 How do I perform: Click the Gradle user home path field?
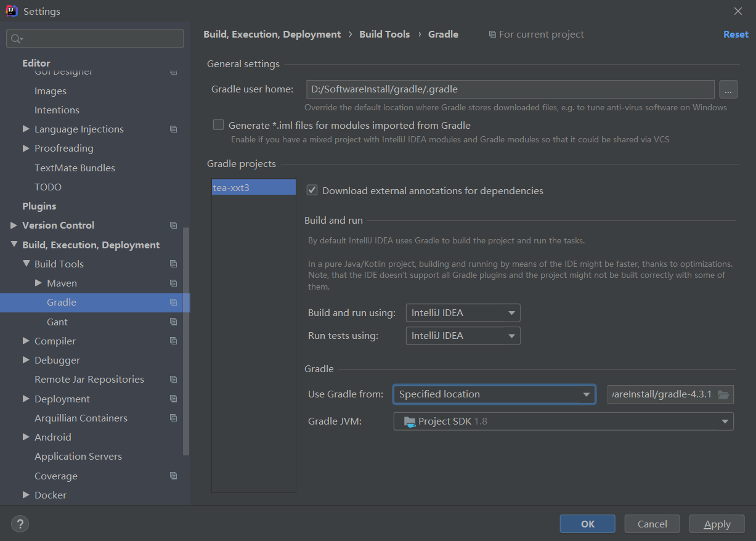point(510,89)
